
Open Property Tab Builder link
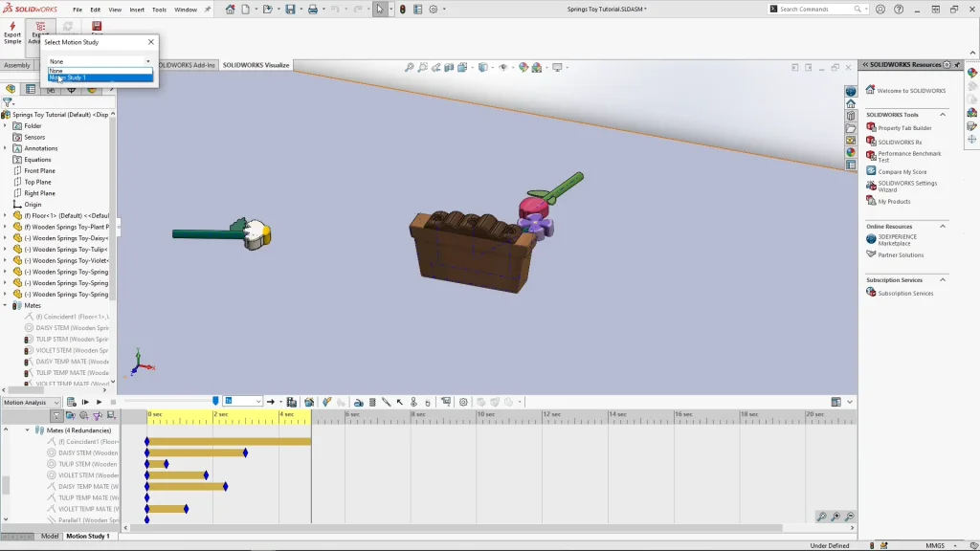904,128
